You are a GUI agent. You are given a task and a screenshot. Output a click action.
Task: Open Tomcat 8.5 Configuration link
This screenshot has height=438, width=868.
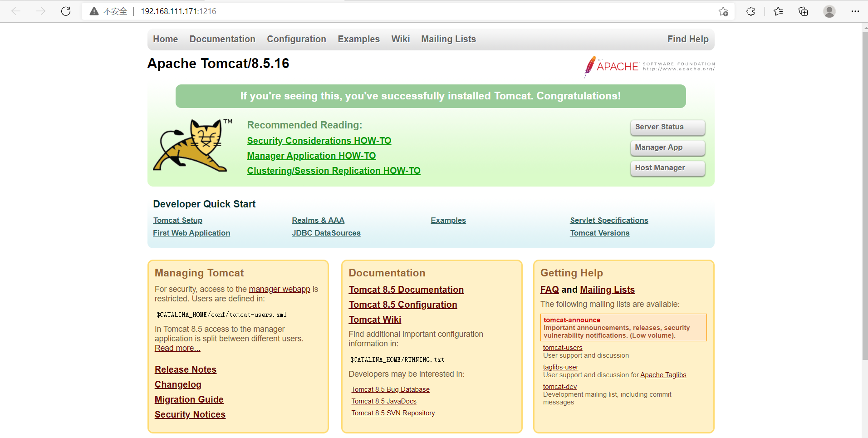[403, 305]
